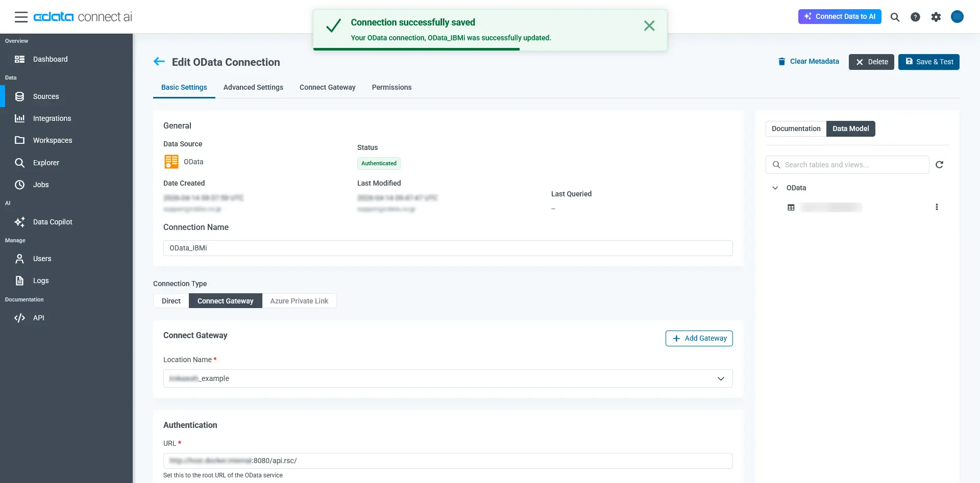Click the CData Connect AI logo
The image size is (980, 483).
83,17
